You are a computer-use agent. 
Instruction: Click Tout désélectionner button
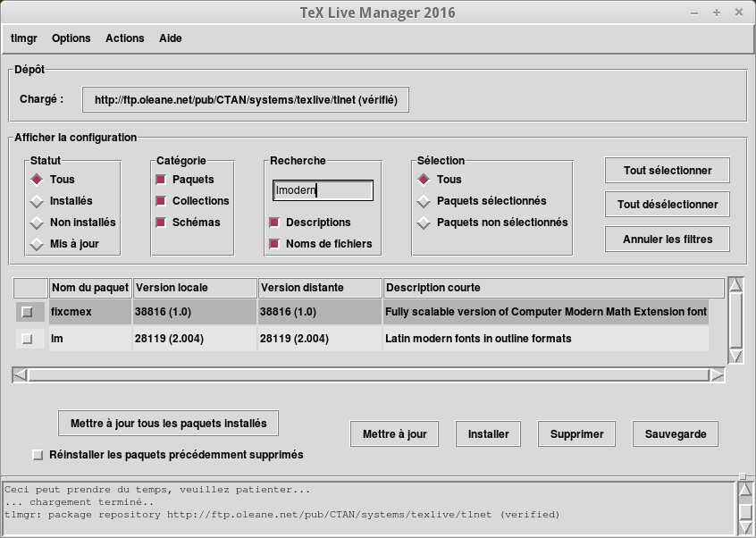668,205
